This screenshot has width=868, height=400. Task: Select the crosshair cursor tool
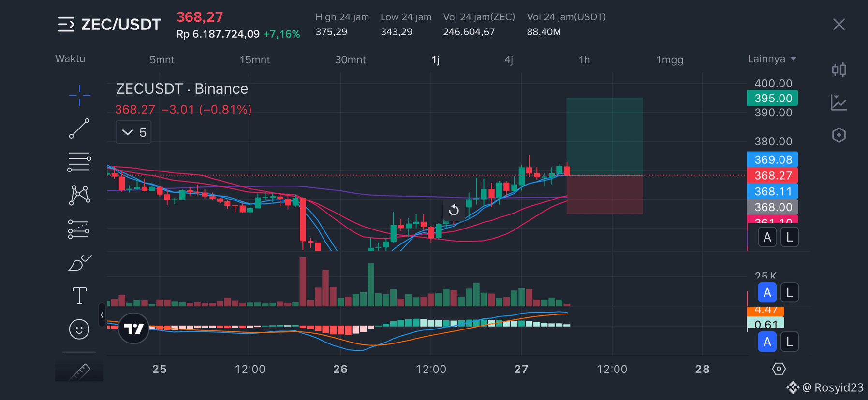79,95
